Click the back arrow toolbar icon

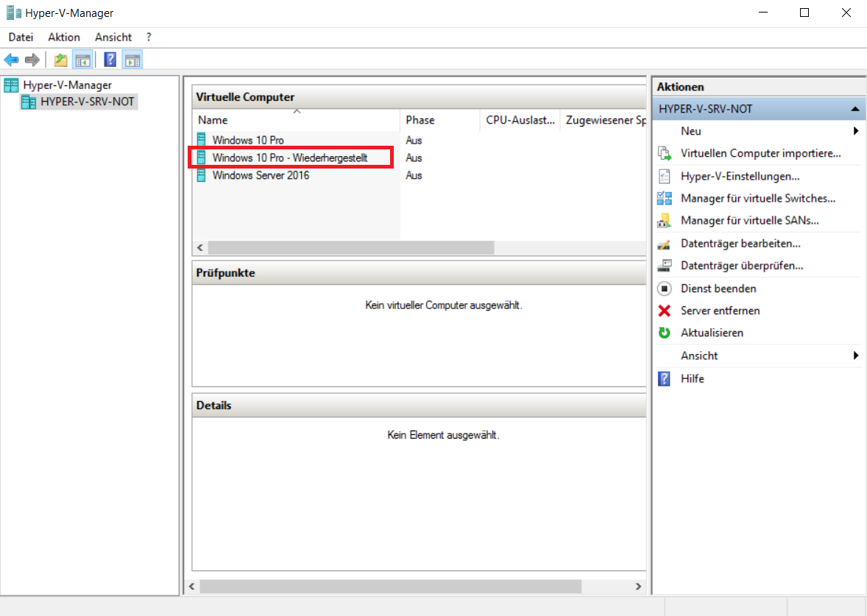coord(11,60)
